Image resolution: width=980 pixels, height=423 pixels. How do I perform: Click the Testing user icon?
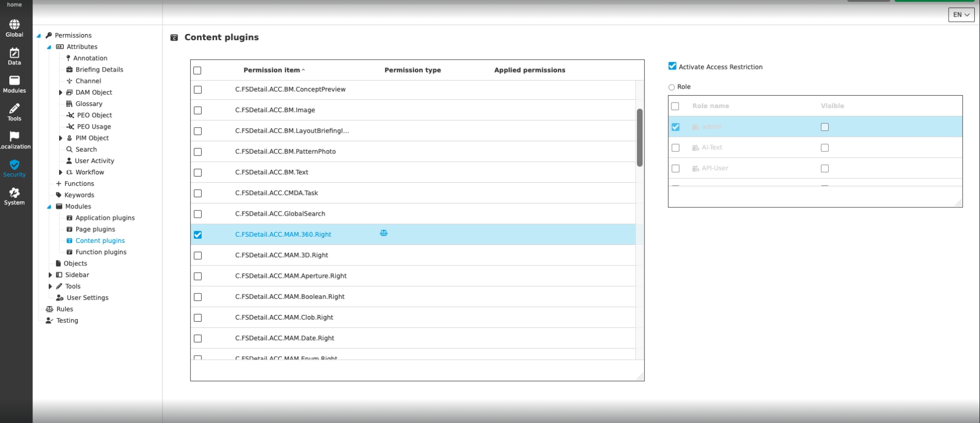pos(49,321)
